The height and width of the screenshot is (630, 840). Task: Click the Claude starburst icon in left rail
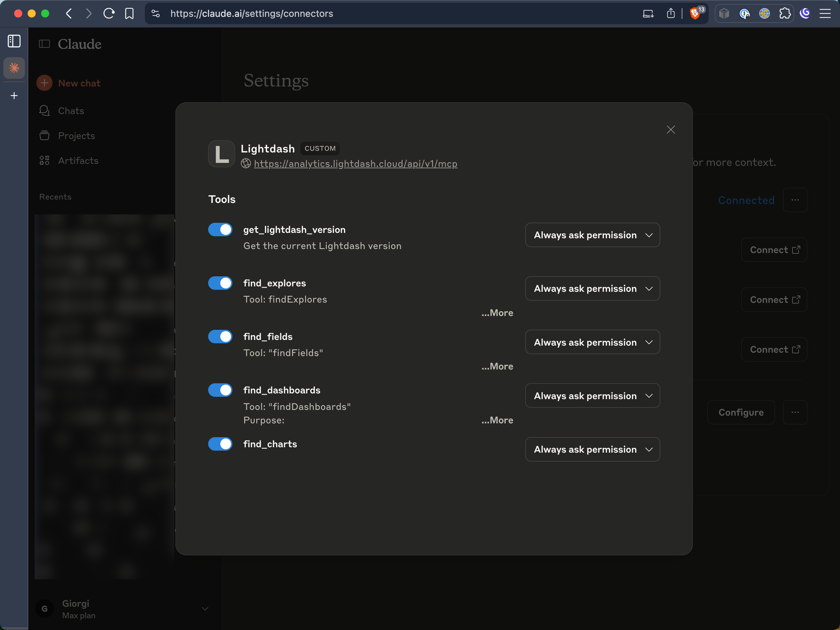(x=14, y=68)
